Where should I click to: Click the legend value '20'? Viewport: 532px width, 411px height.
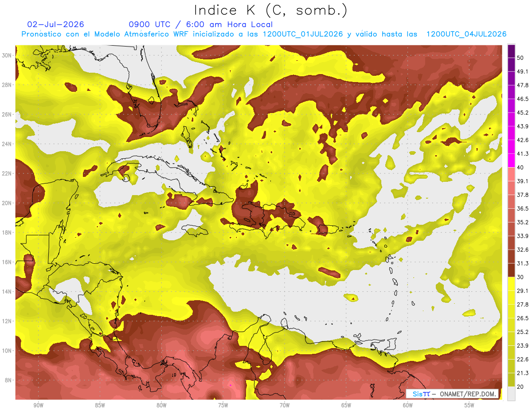click(521, 387)
